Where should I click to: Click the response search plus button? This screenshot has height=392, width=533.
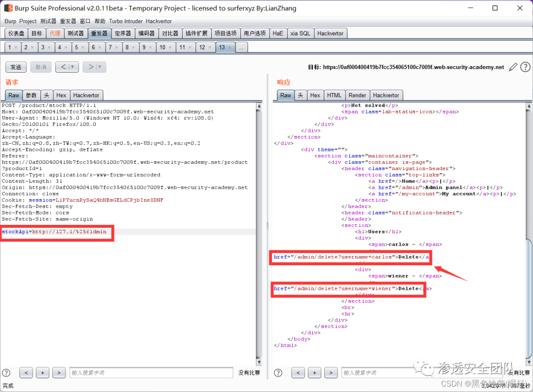(x=314, y=373)
